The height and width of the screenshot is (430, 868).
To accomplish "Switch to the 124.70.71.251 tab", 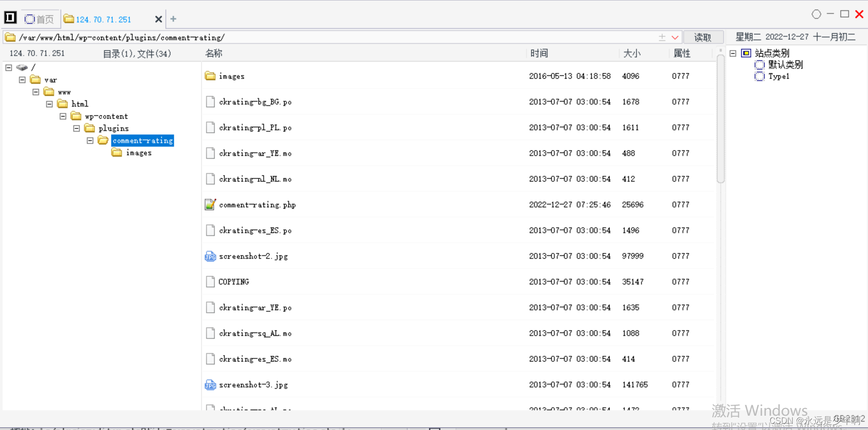I will [103, 20].
